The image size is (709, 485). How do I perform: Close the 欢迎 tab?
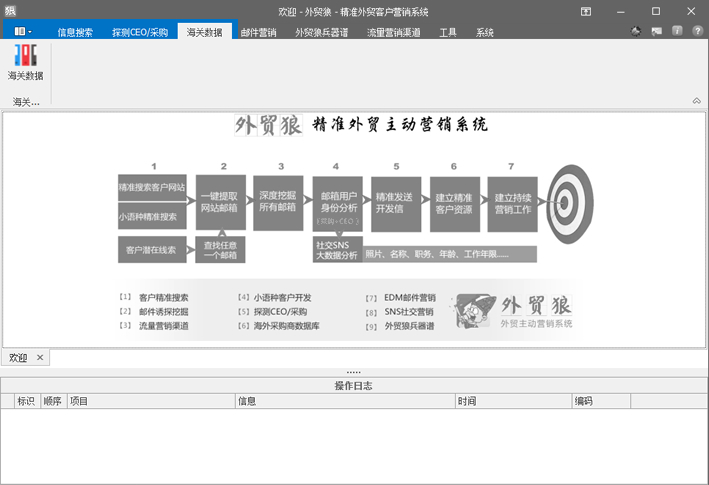coord(40,358)
